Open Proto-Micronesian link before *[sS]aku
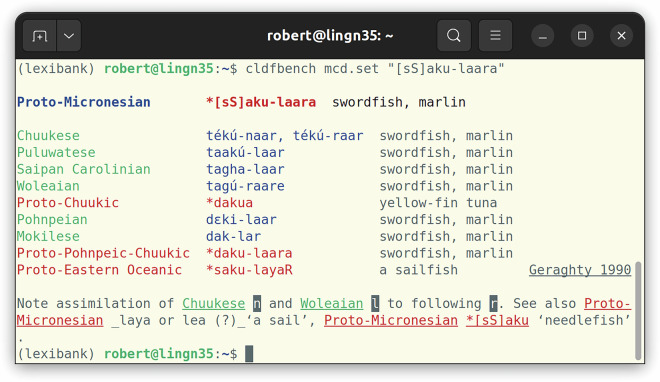The height and width of the screenshot is (382, 660). coord(391,320)
